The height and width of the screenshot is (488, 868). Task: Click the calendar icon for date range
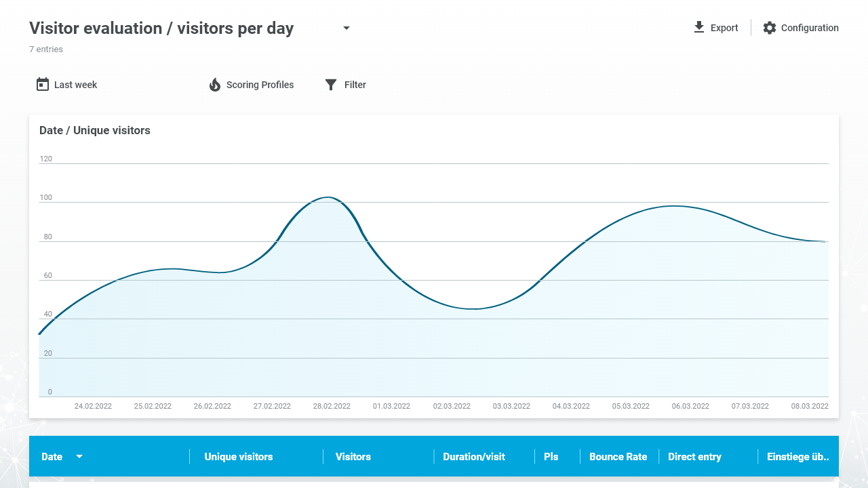coord(43,85)
